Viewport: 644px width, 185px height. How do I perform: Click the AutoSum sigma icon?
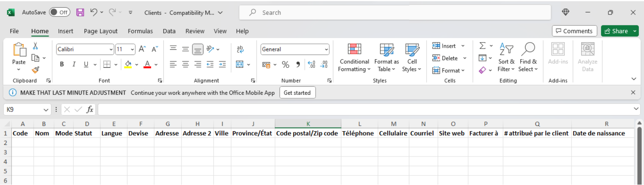tap(483, 46)
